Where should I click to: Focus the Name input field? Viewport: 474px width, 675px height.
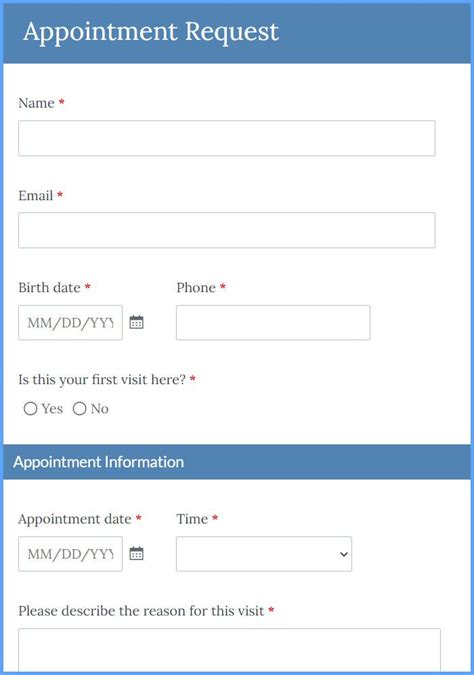pyautogui.click(x=226, y=138)
